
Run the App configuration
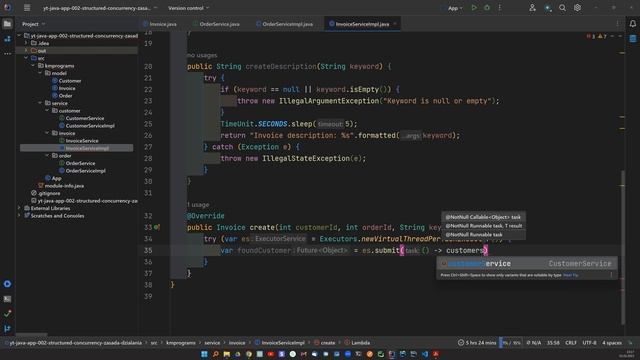click(x=474, y=8)
